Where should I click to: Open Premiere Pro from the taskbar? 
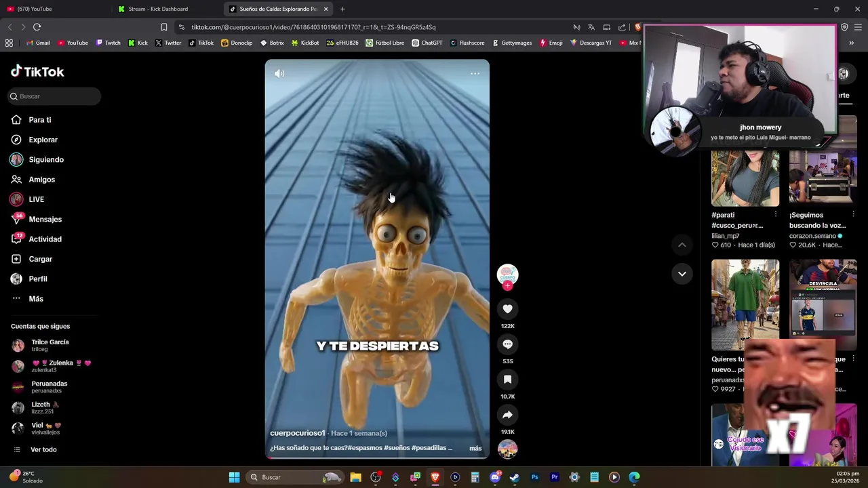tap(554, 477)
